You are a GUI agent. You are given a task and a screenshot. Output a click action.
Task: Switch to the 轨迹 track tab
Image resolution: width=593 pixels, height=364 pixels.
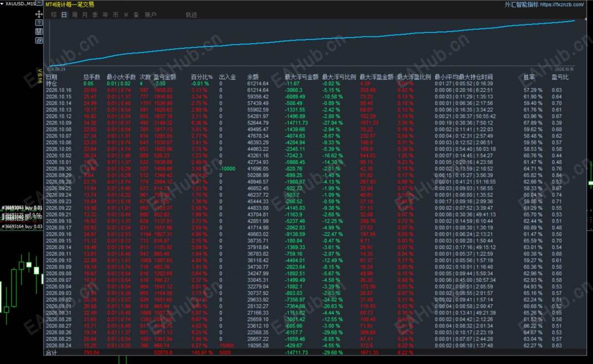(x=191, y=15)
